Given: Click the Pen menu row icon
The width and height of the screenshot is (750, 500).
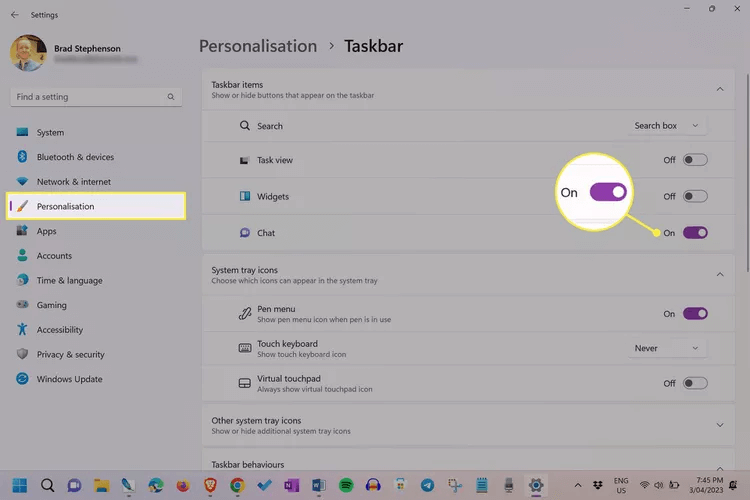Looking at the screenshot, I should [244, 314].
